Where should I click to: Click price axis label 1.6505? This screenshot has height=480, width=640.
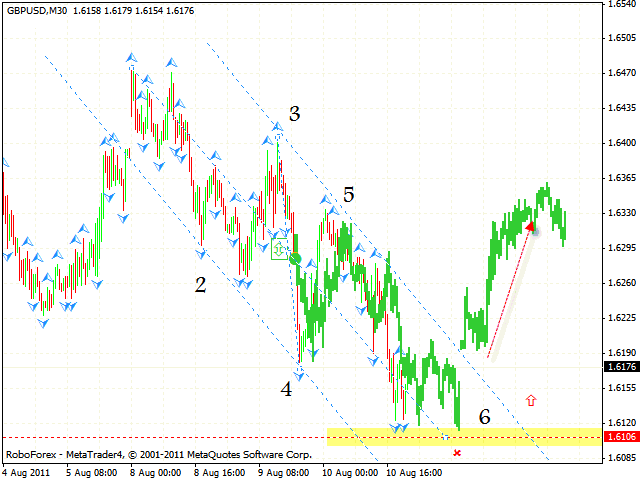pyautogui.click(x=622, y=38)
